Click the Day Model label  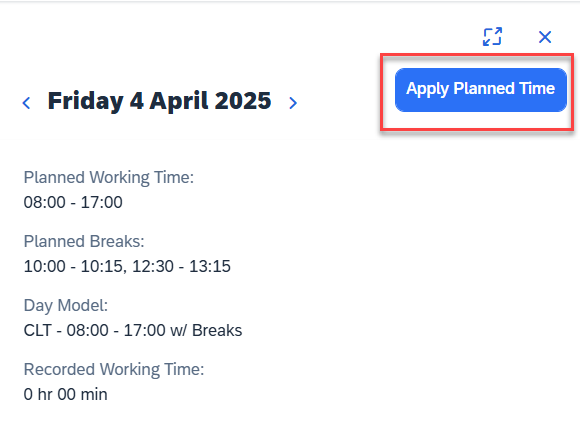[x=66, y=306]
